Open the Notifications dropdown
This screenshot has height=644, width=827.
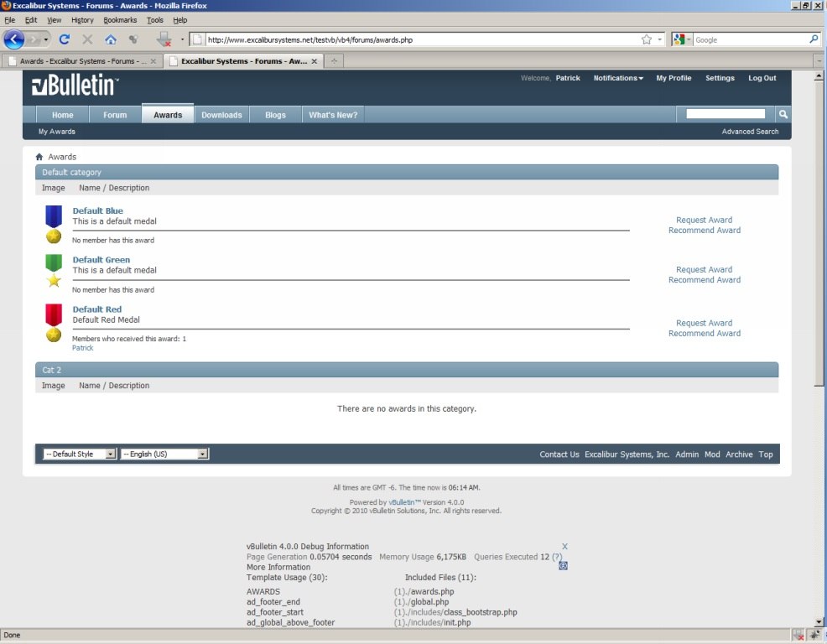[x=618, y=78]
